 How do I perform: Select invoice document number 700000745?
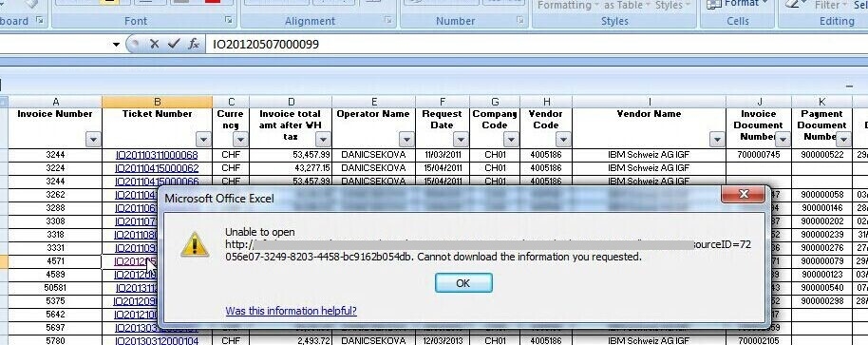pos(759,155)
